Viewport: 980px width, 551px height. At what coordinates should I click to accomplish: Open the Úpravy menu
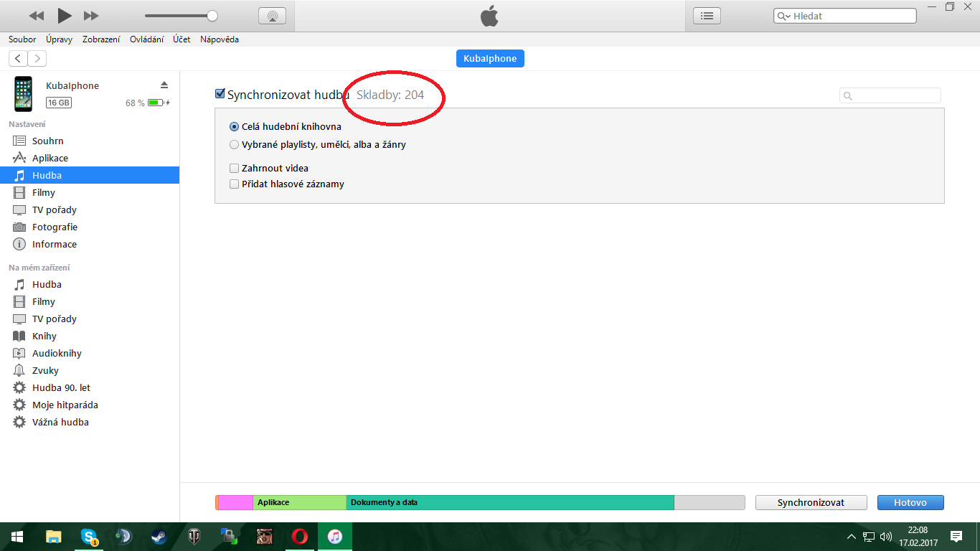[x=59, y=39]
